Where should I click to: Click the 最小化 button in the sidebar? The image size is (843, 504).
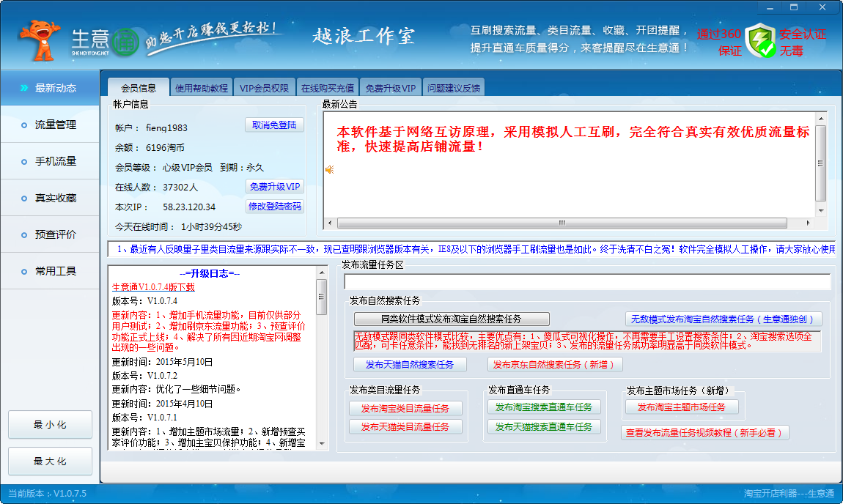[50, 424]
